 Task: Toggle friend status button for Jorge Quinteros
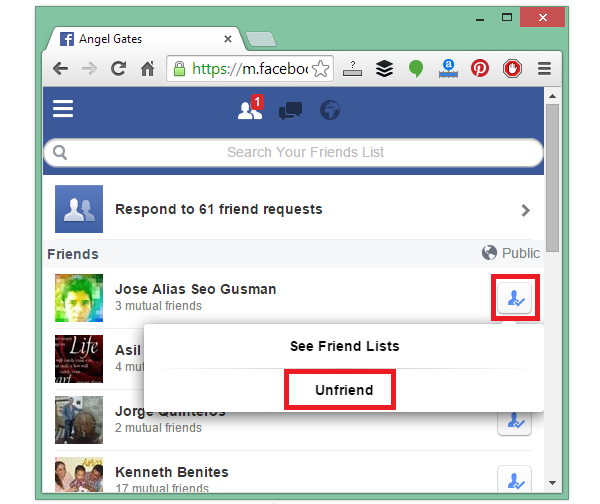coord(515,423)
